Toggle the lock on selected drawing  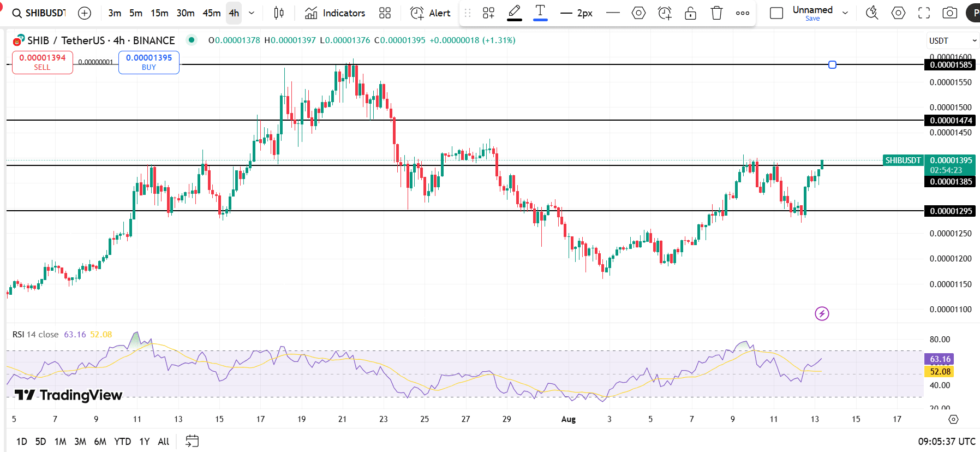(x=690, y=13)
